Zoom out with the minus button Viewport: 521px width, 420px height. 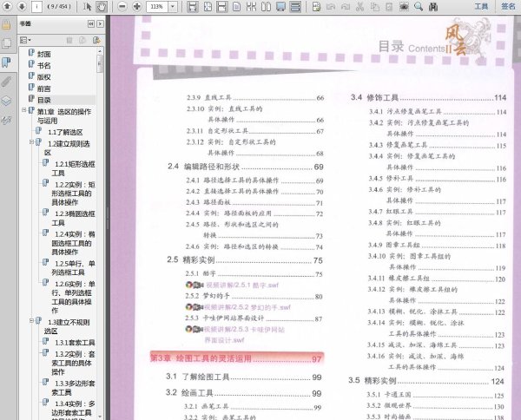[122, 6]
